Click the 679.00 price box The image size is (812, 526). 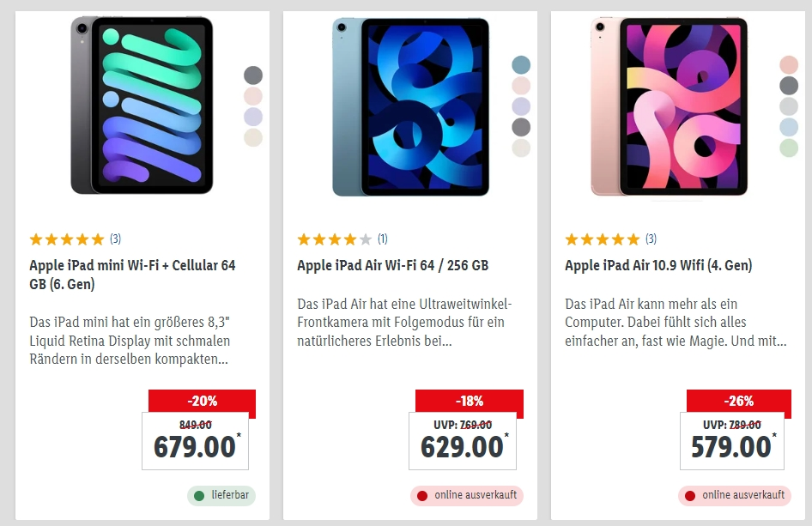pyautogui.click(x=195, y=440)
